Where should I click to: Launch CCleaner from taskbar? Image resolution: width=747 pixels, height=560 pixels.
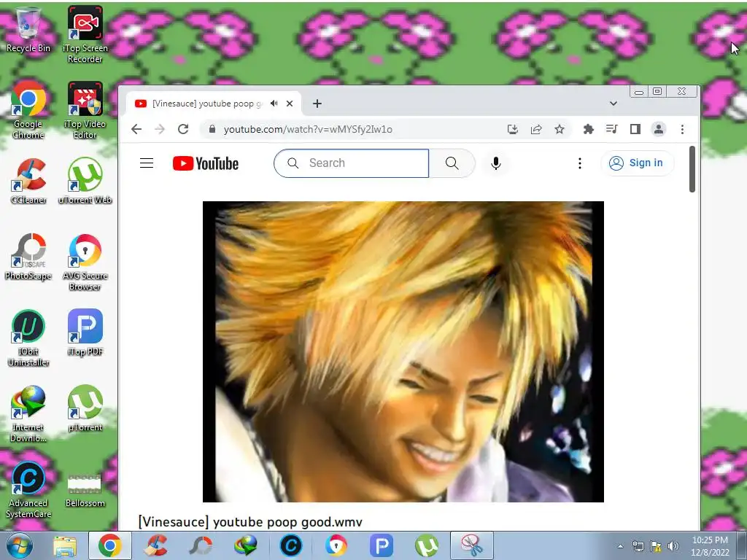point(155,545)
